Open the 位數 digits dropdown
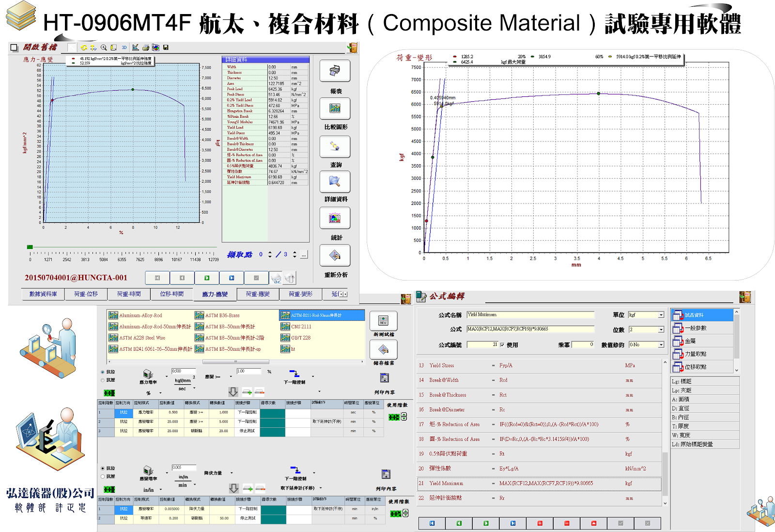This screenshot has height=532, width=775. pos(660,329)
